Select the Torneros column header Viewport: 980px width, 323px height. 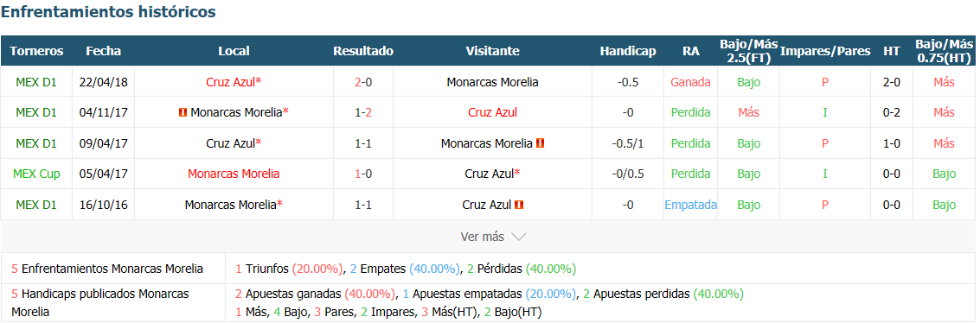[x=36, y=51]
